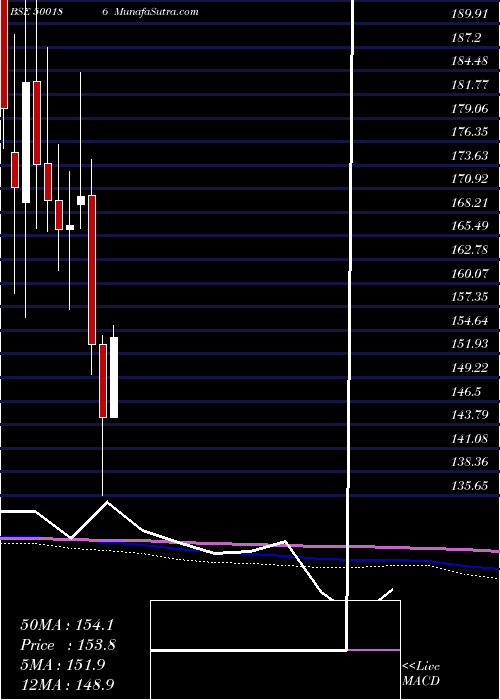Click the 50MA : 154.1 readout
The width and height of the screenshot is (500, 700).
coord(67,625)
